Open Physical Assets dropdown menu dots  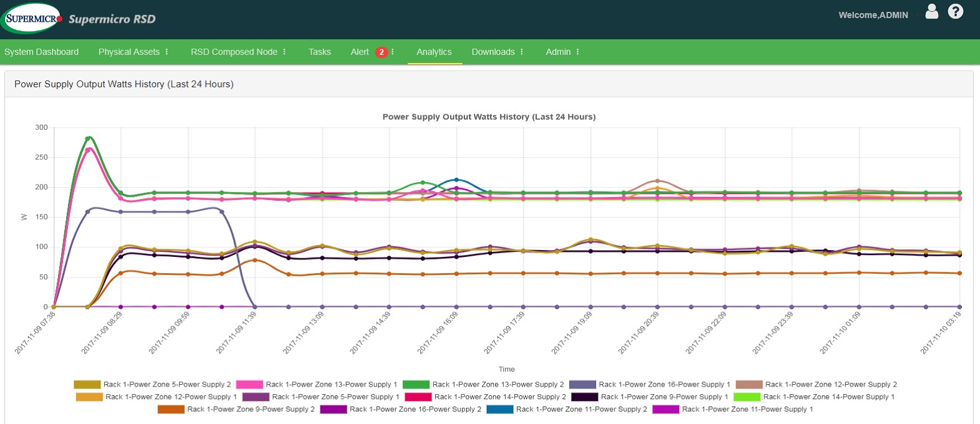(166, 52)
